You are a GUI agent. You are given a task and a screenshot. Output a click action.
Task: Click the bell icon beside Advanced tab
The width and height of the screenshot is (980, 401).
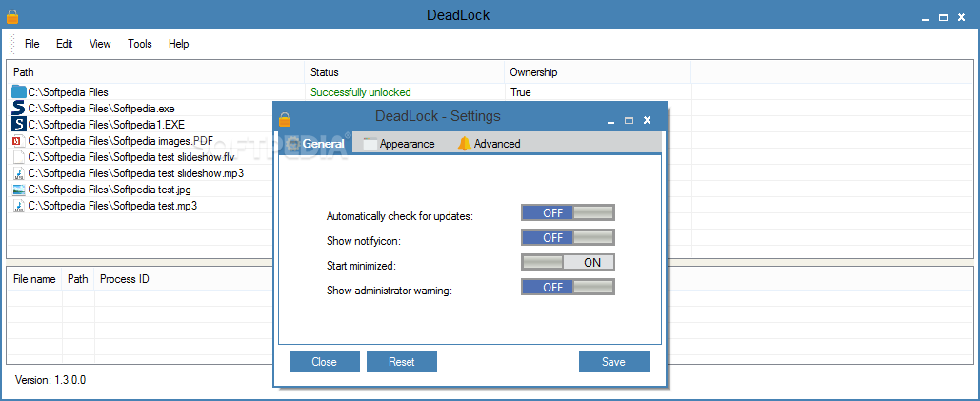coord(465,144)
